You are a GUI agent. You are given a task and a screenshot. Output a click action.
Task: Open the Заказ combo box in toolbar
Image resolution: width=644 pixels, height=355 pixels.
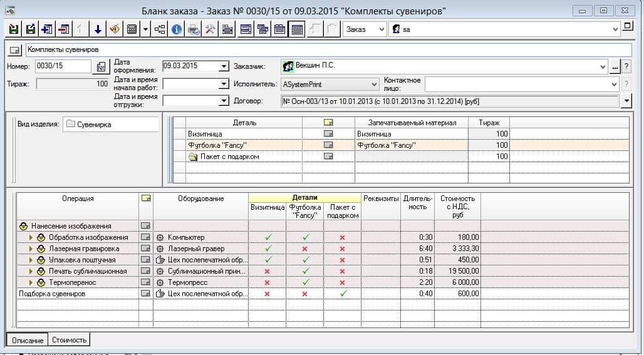tap(382, 29)
